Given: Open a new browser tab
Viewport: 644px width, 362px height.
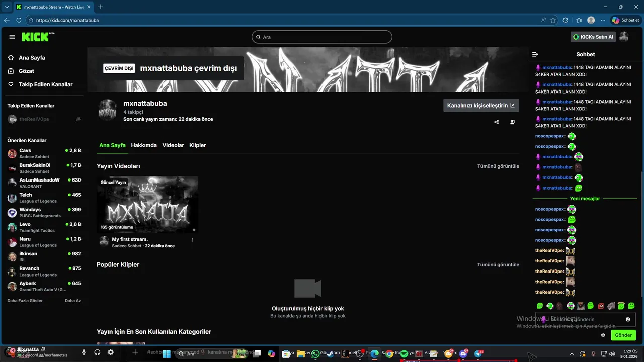Looking at the screenshot, I should tap(101, 7).
